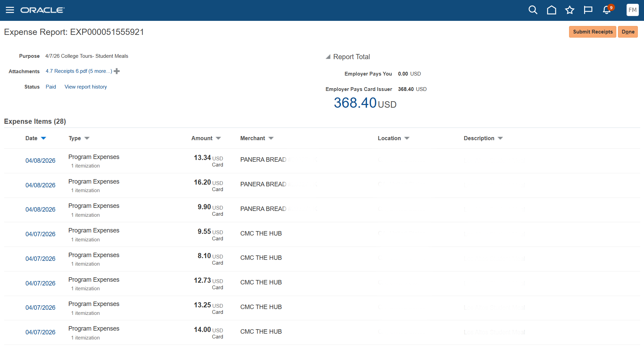Open the 04/07/2026 expense of 14.00 USD
Screen dimensions: 644x347
tap(40, 332)
